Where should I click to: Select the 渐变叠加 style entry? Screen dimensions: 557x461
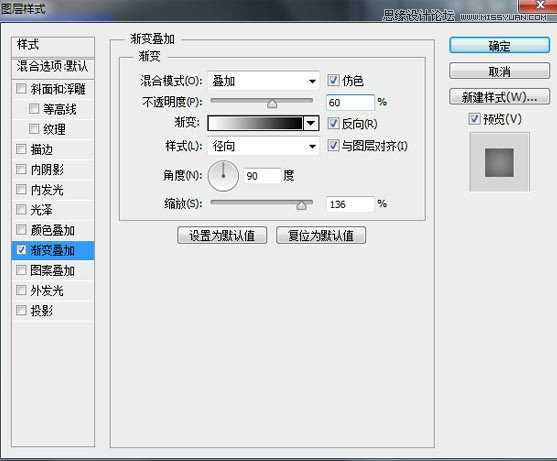(x=52, y=250)
